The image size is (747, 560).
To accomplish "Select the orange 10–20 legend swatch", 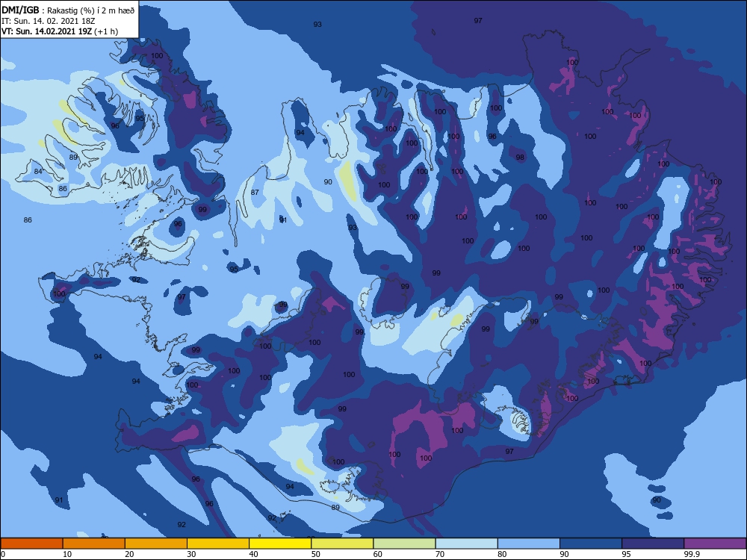I will pos(94,544).
